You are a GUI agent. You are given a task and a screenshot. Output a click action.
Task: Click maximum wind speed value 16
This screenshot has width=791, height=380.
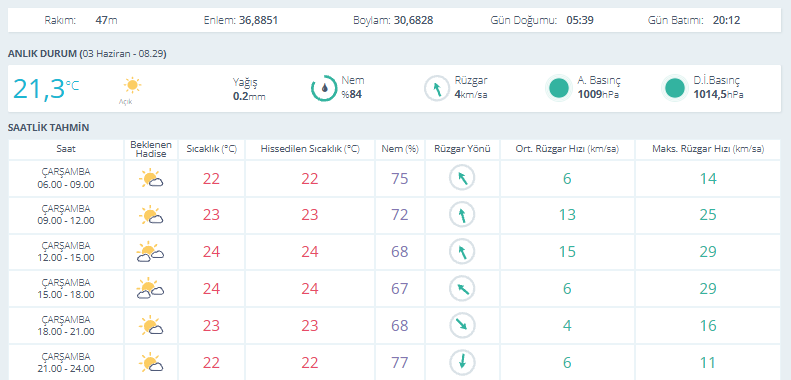coord(708,325)
